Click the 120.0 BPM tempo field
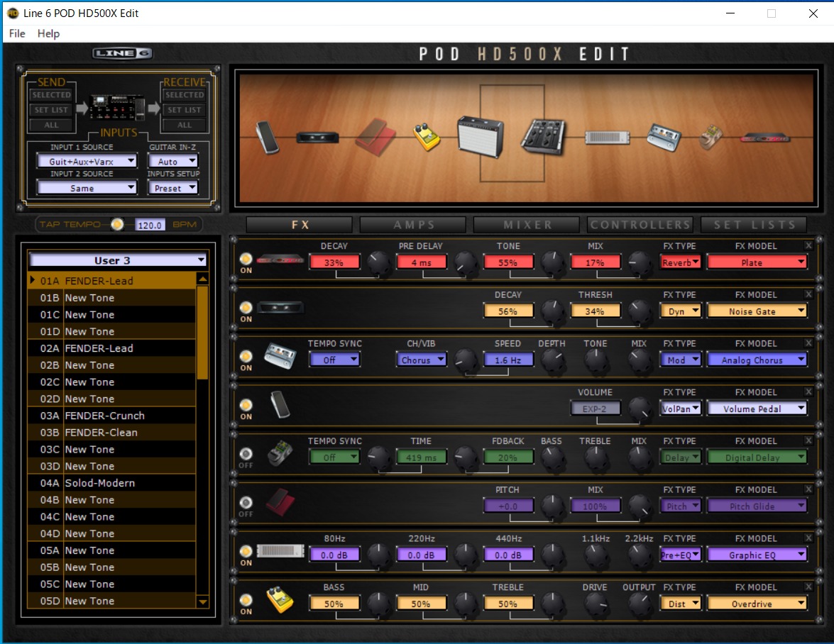This screenshot has width=834, height=644. [x=150, y=225]
